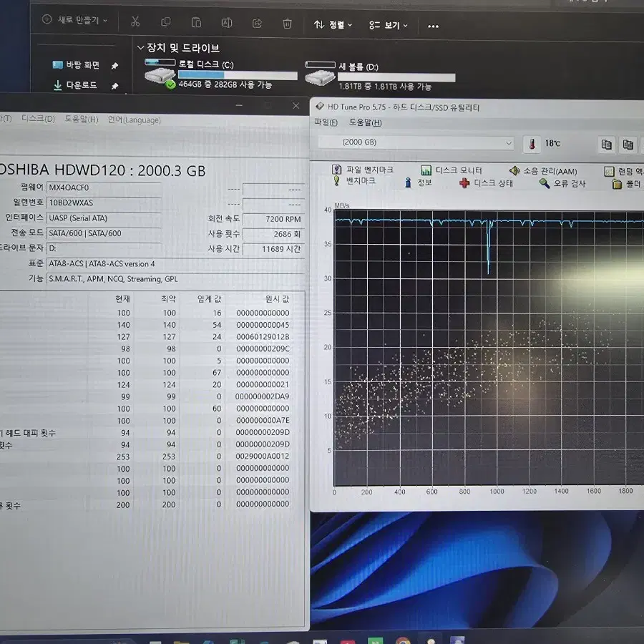Click the raw value 000000000A7E
The height and width of the screenshot is (644, 644).
[263, 421]
